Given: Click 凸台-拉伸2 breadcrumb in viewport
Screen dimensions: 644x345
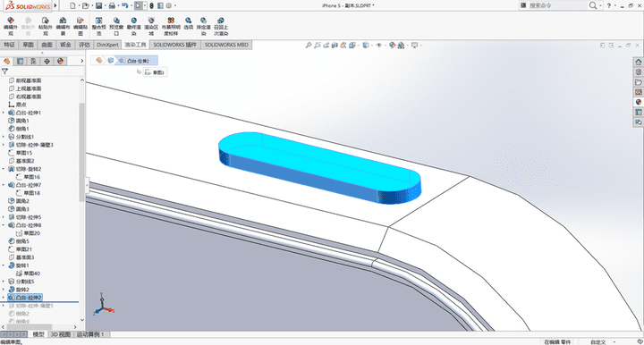Looking at the screenshot, I should click(x=137, y=61).
